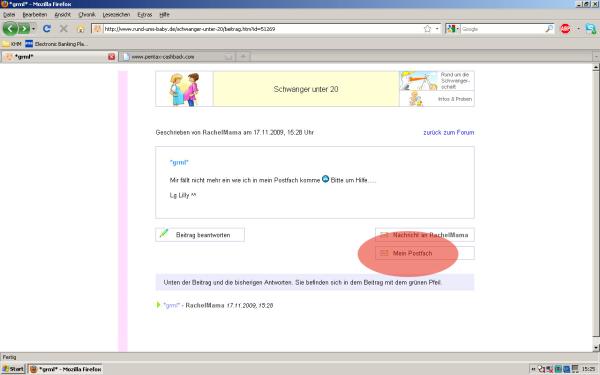Open the Infos & Proben link

click(x=455, y=99)
